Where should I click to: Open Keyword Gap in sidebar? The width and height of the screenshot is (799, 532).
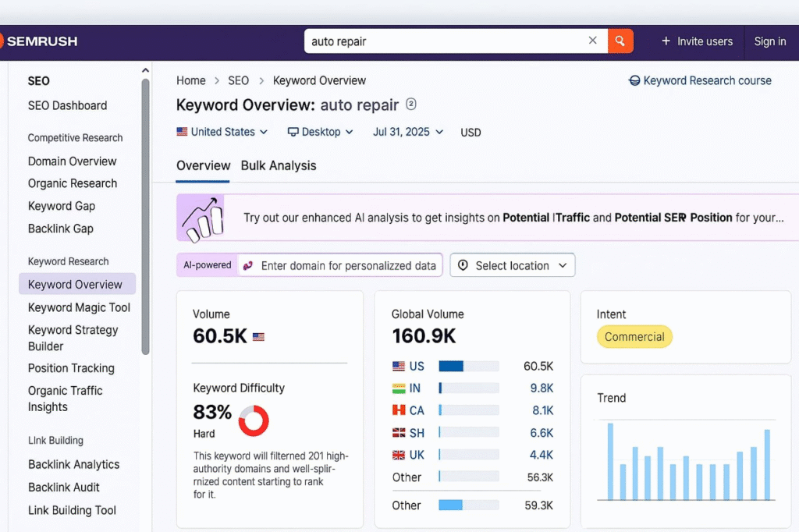[62, 206]
